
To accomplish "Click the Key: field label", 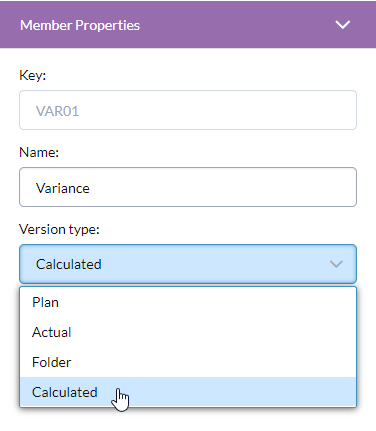I will point(33,75).
